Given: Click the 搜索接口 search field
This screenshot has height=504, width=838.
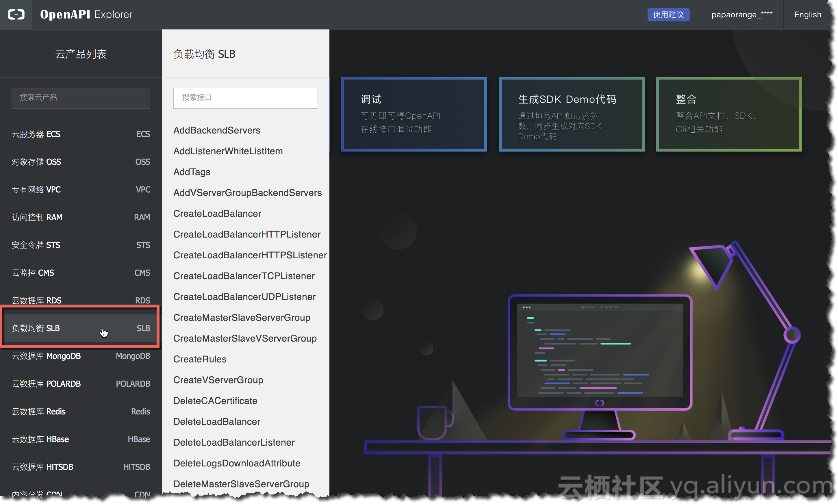Looking at the screenshot, I should 245,98.
